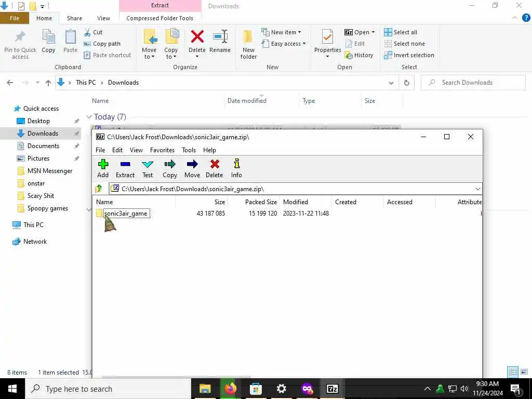Create a New folder from Explorer ribbon
The width and height of the screenshot is (532, 399).
click(248, 45)
